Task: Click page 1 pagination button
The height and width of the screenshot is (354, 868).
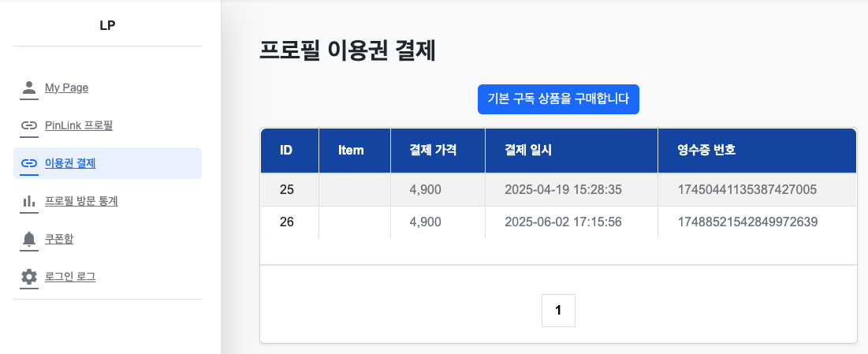Action: pos(558,311)
